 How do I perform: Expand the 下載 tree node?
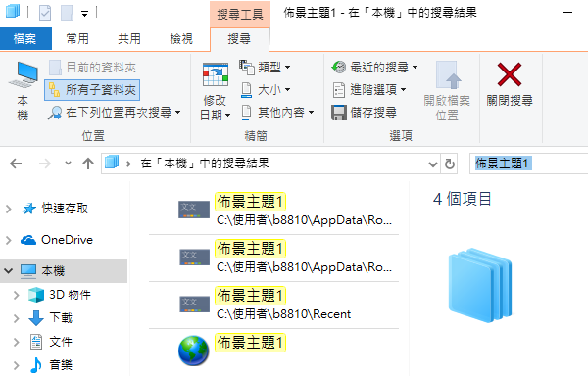pyautogui.click(x=16, y=318)
